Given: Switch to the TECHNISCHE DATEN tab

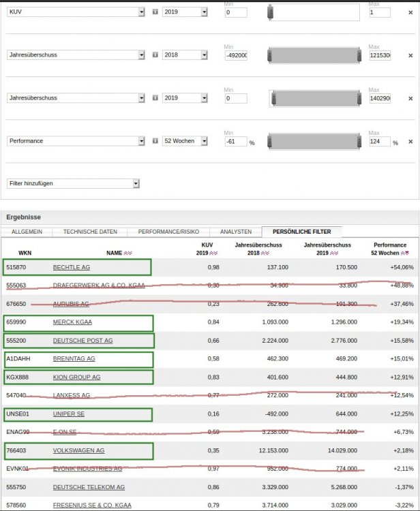Looking at the screenshot, I should click(90, 232).
